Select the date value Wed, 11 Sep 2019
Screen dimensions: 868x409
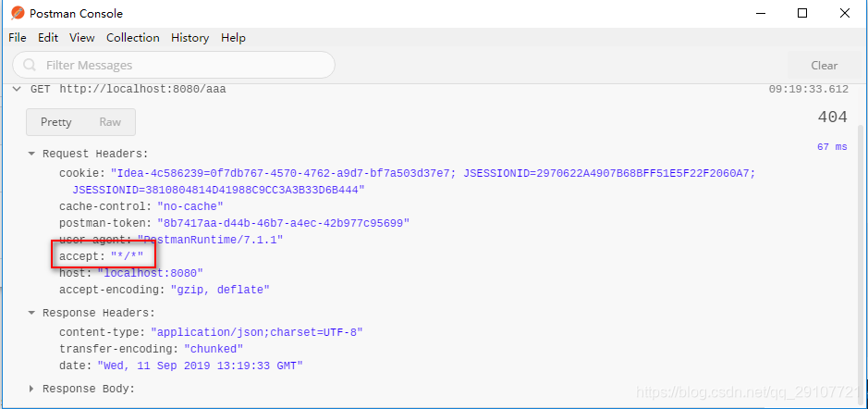[201, 366]
